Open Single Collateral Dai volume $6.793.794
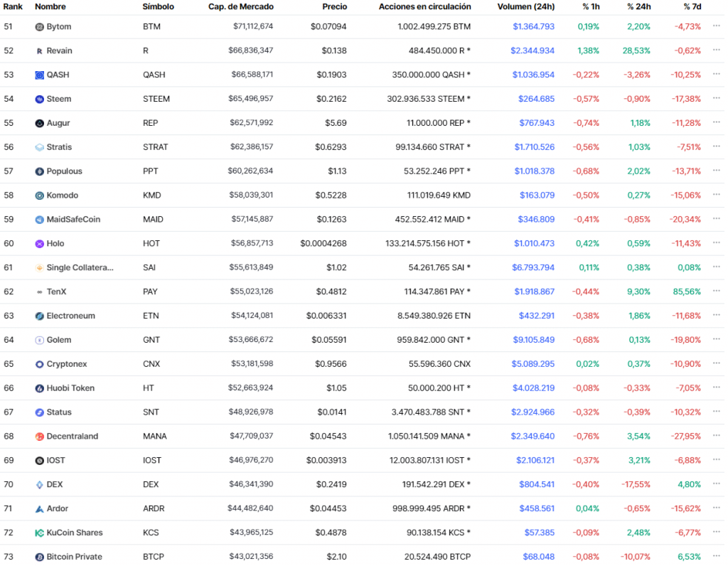The image size is (728, 566). (533, 268)
